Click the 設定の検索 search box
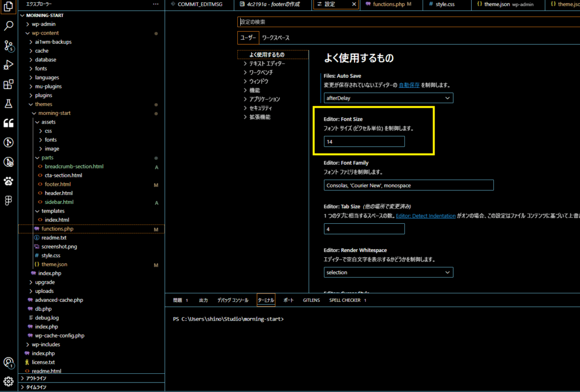The height and width of the screenshot is (392, 580). 408,22
